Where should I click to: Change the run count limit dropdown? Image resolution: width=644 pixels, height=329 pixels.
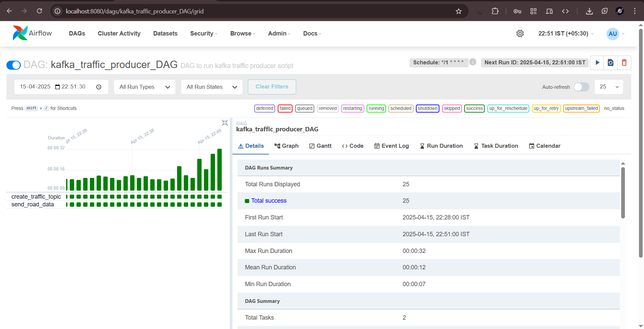click(x=609, y=87)
